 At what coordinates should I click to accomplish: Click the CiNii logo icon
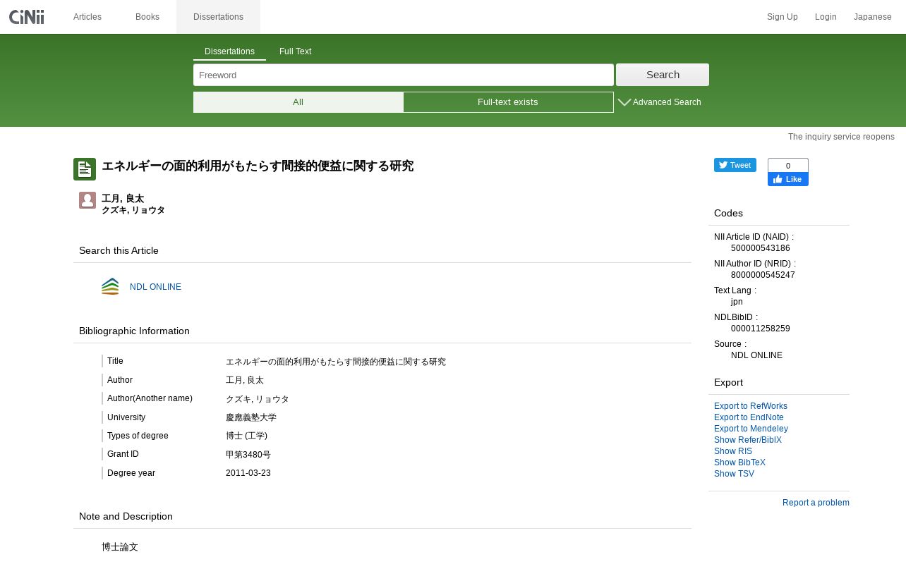click(27, 17)
